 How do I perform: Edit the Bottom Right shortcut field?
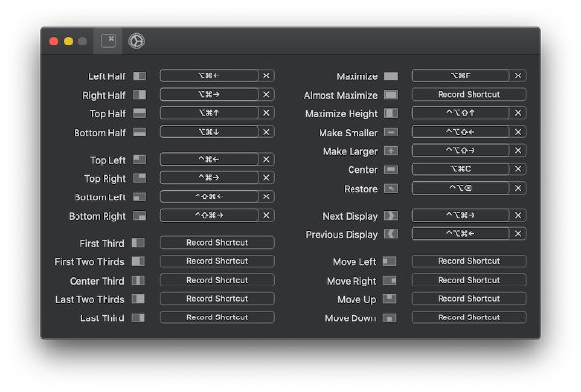point(209,215)
